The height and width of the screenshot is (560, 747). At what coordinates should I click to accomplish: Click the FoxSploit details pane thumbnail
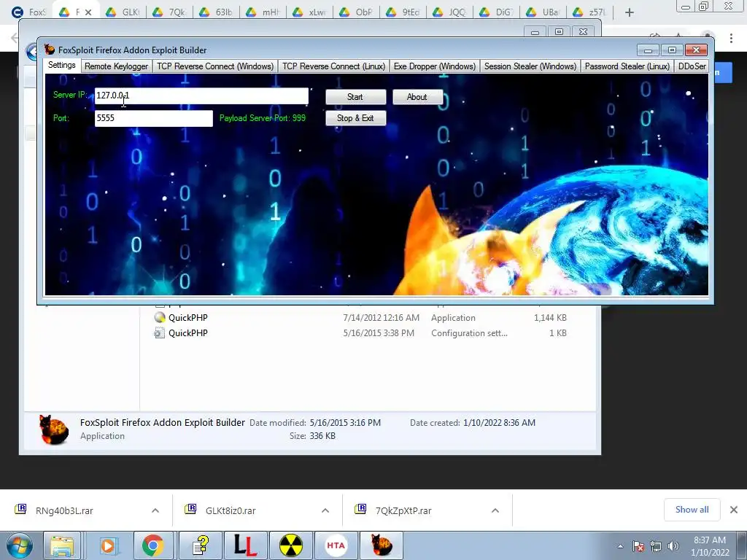tap(53, 429)
